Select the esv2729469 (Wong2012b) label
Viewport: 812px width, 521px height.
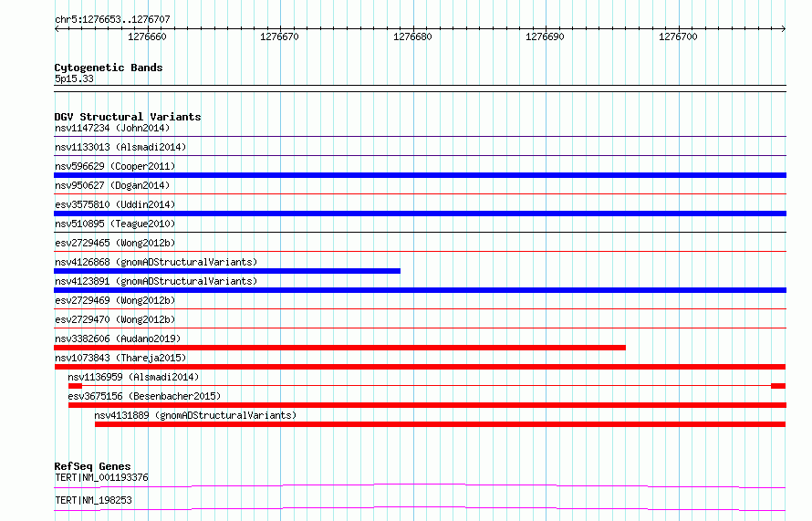click(115, 300)
